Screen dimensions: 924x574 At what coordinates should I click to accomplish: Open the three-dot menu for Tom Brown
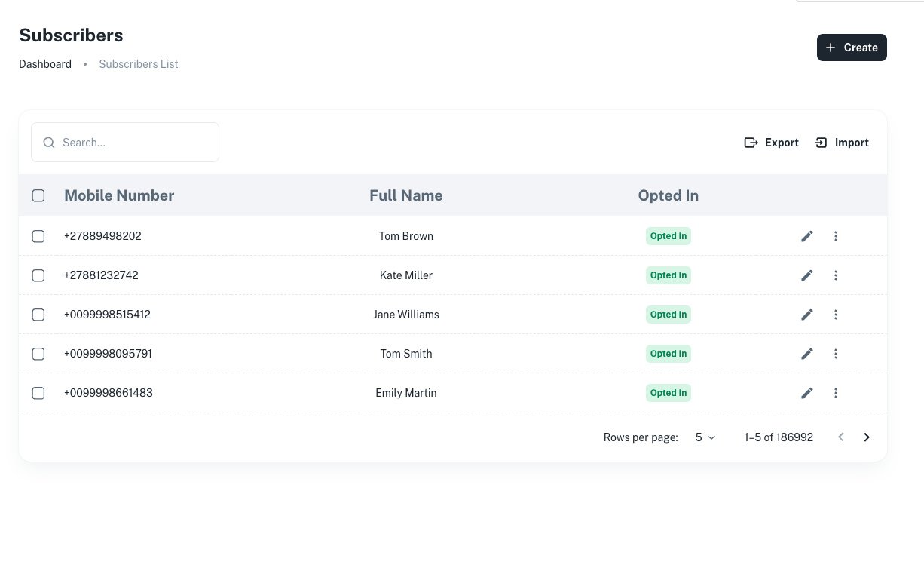tap(836, 236)
